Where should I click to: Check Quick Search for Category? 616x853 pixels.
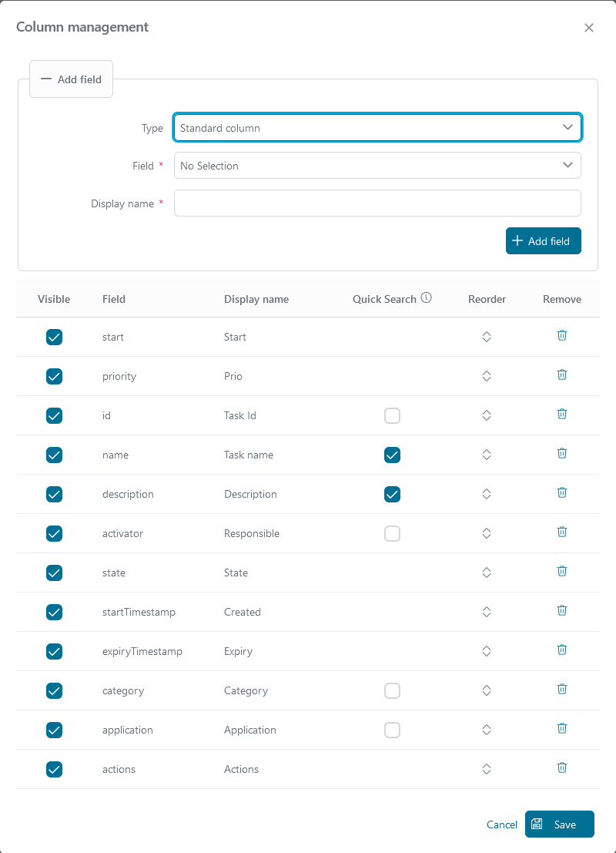tap(392, 690)
